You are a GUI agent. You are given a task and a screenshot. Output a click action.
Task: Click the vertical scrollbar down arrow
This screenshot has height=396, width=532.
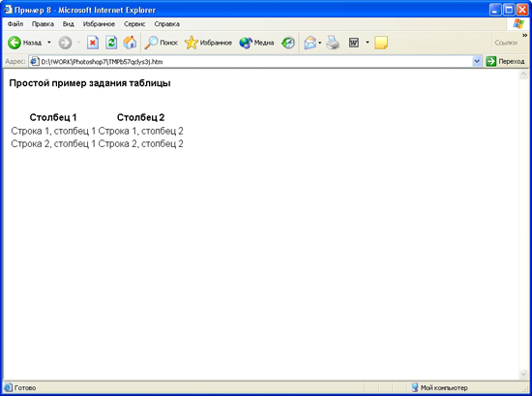pos(523,374)
